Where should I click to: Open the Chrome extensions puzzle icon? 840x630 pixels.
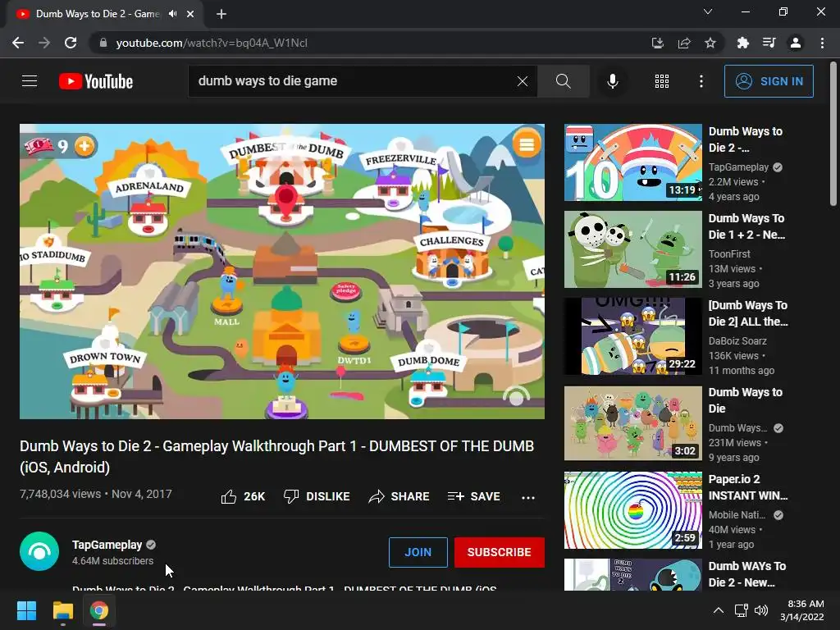(742, 43)
